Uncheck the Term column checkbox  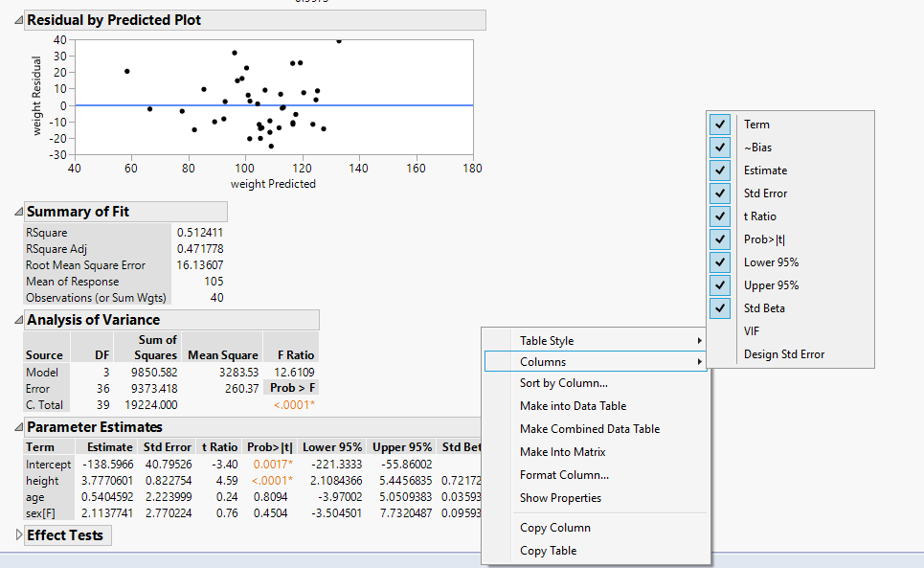coord(721,125)
